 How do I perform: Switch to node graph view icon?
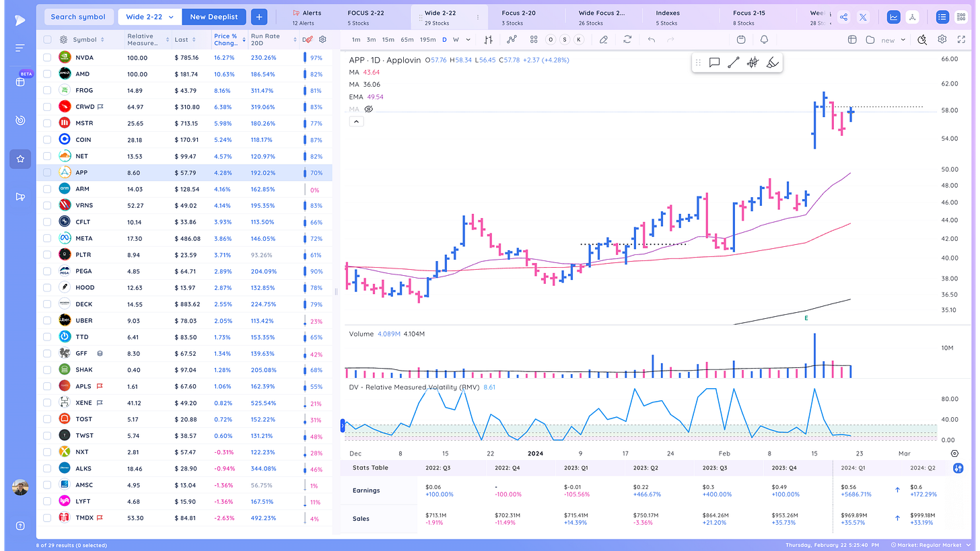tap(911, 17)
